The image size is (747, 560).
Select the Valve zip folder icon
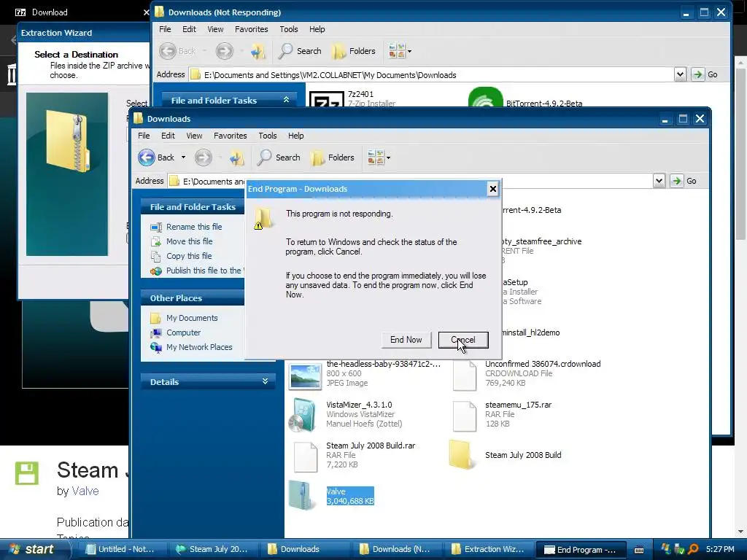[x=302, y=496]
